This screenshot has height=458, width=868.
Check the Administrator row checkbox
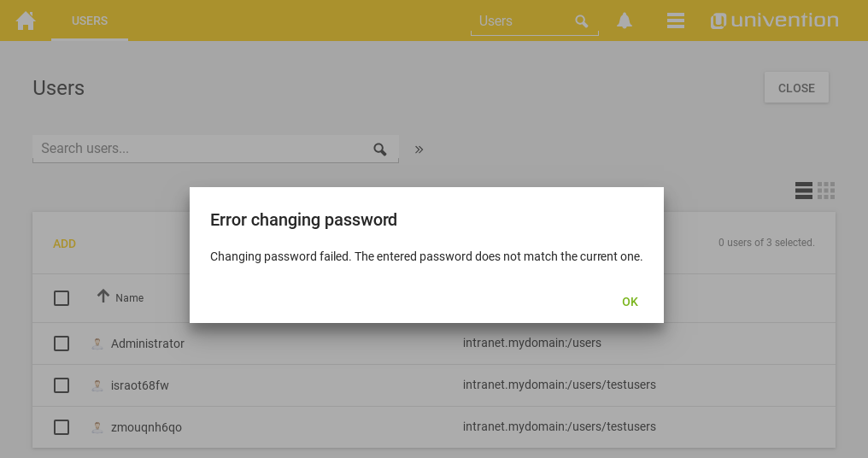[x=62, y=343]
